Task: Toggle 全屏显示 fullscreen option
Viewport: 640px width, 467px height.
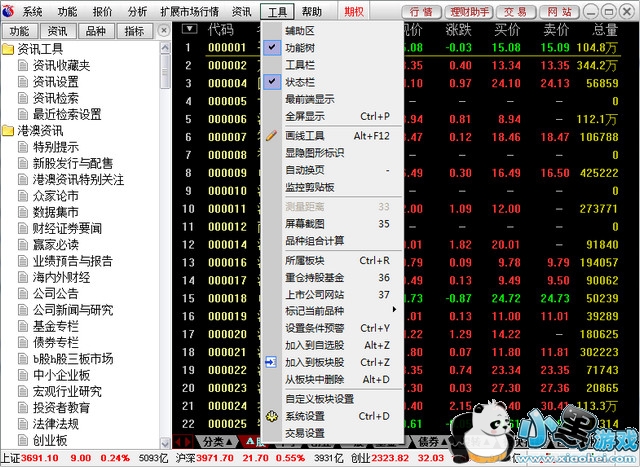Action: (x=331, y=116)
